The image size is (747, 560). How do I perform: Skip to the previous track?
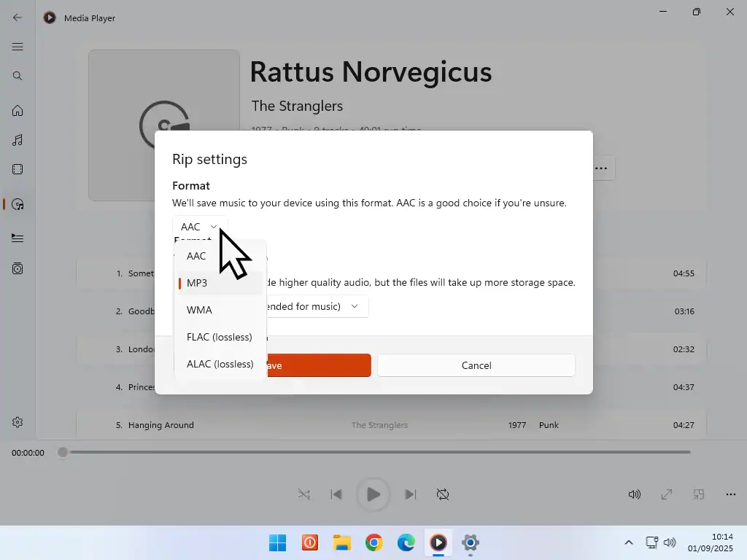[x=336, y=494]
